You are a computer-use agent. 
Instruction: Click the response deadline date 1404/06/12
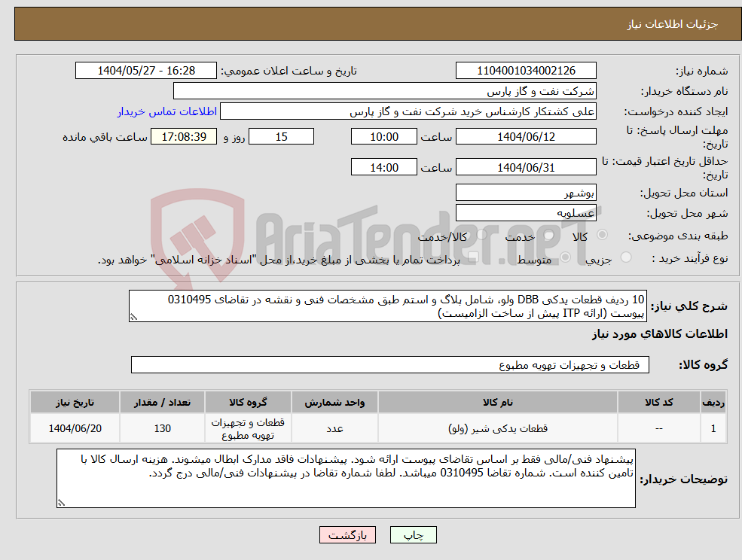click(x=526, y=137)
